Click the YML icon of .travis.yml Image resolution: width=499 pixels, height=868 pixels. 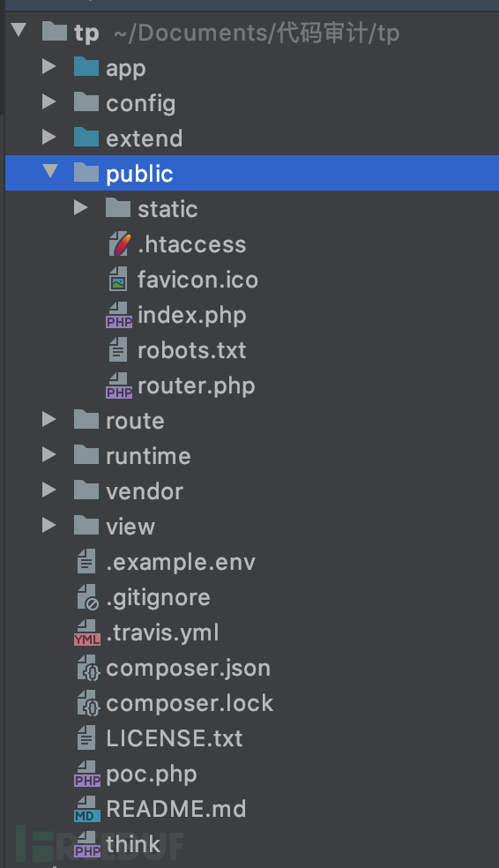coord(87,632)
